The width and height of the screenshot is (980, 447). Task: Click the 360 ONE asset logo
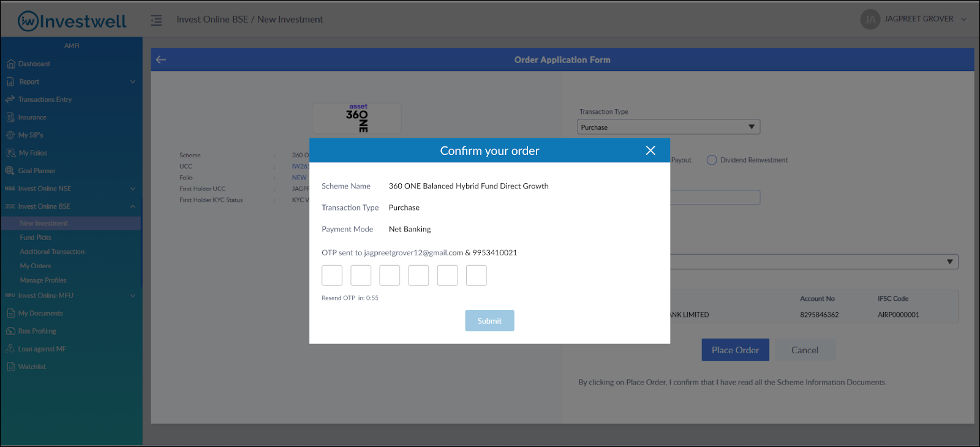357,118
